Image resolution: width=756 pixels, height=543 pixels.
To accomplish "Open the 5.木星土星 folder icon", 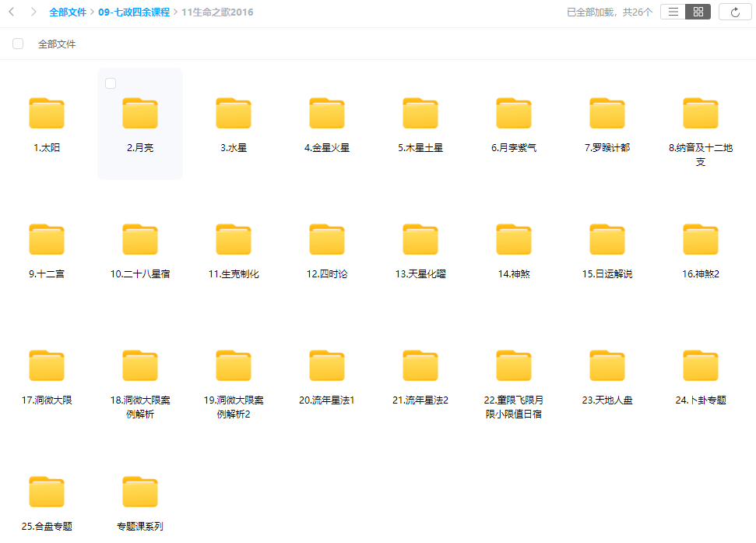I will [420, 113].
